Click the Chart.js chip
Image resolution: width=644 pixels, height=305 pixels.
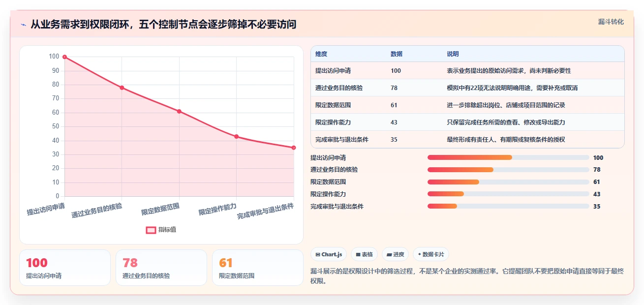[329, 254]
